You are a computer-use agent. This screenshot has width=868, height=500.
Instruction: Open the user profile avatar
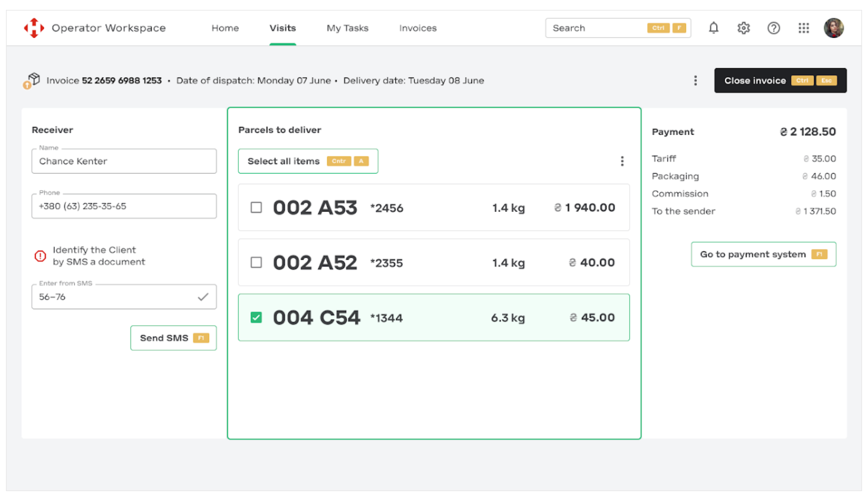pyautogui.click(x=833, y=28)
